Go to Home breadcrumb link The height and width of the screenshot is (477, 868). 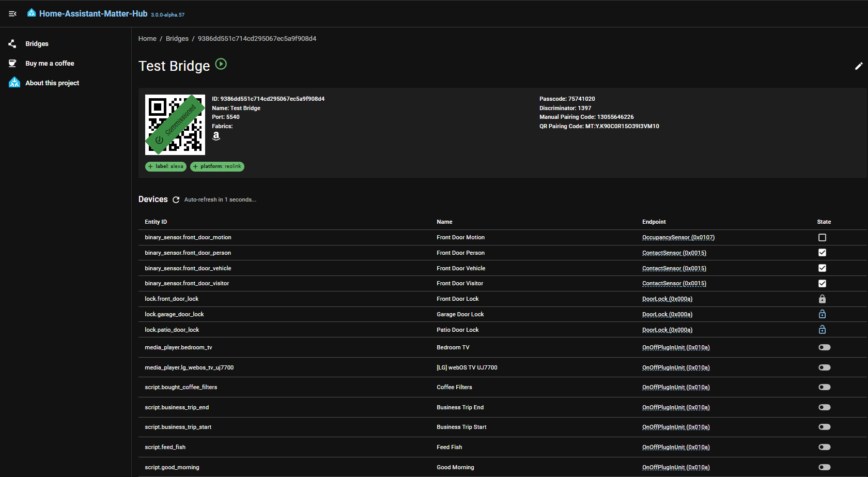pos(147,39)
